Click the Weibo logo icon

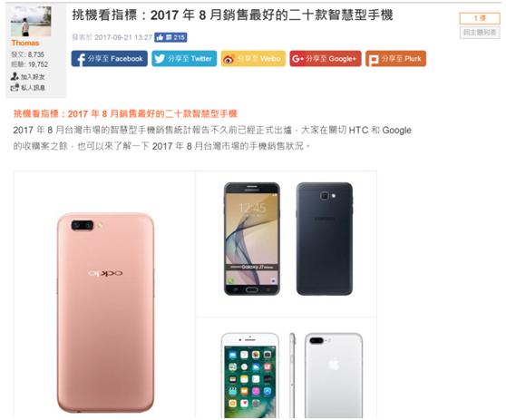click(229, 59)
